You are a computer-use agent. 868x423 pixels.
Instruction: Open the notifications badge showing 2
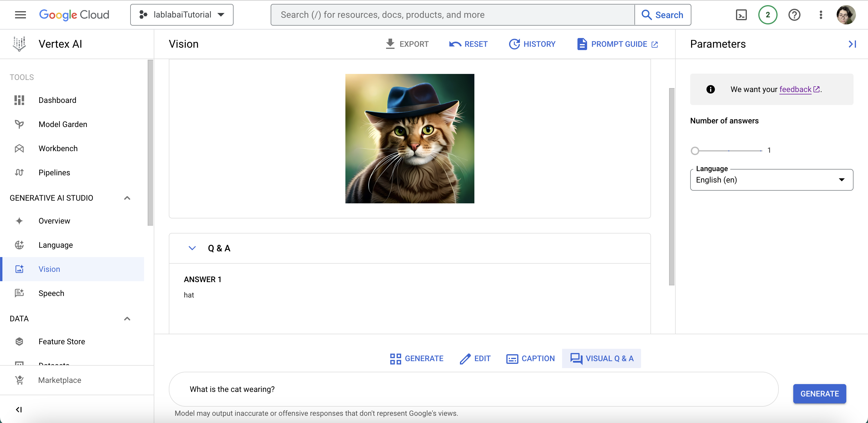point(768,15)
